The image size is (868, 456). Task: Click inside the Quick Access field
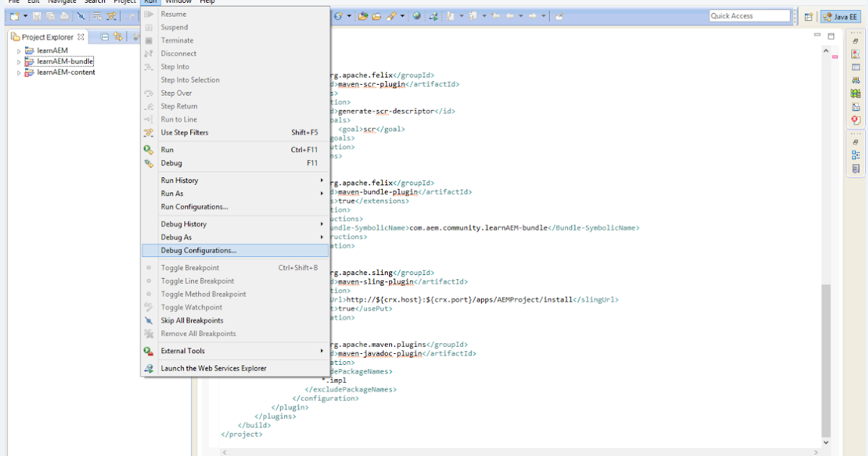(x=749, y=15)
